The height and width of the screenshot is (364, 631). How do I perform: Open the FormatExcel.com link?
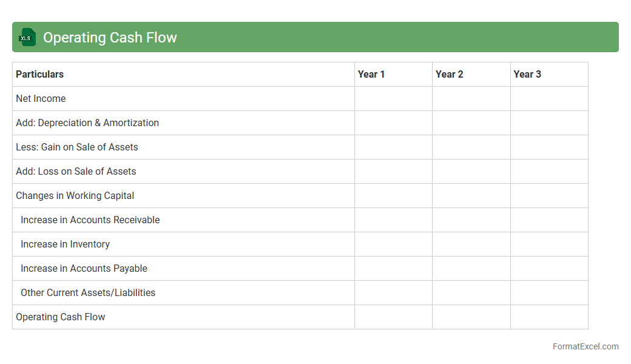coord(585,346)
